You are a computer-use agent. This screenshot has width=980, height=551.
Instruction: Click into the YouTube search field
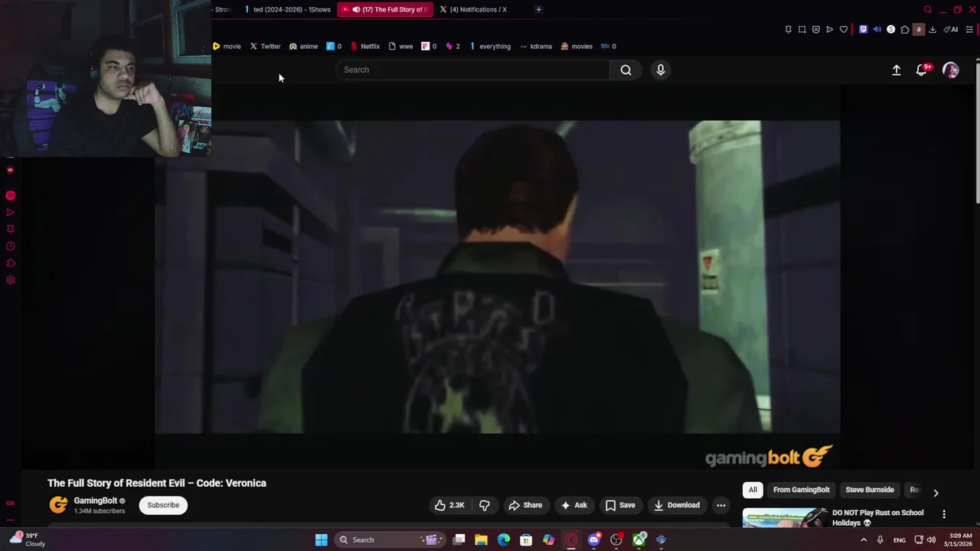pos(472,70)
